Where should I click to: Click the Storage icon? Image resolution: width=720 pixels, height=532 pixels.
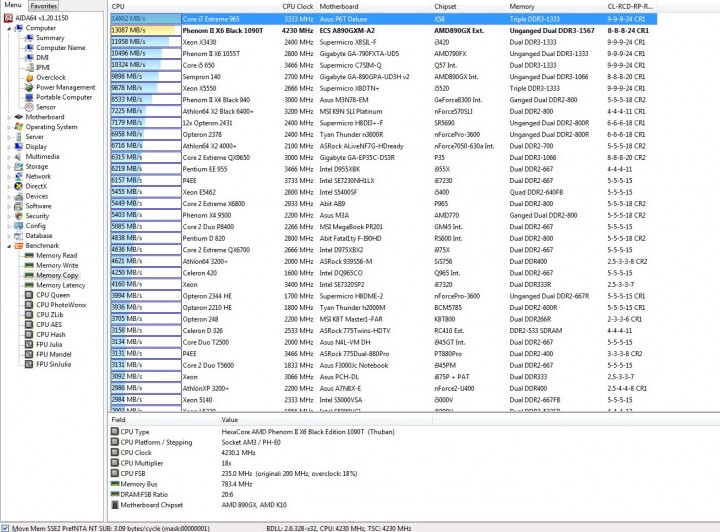click(x=19, y=167)
